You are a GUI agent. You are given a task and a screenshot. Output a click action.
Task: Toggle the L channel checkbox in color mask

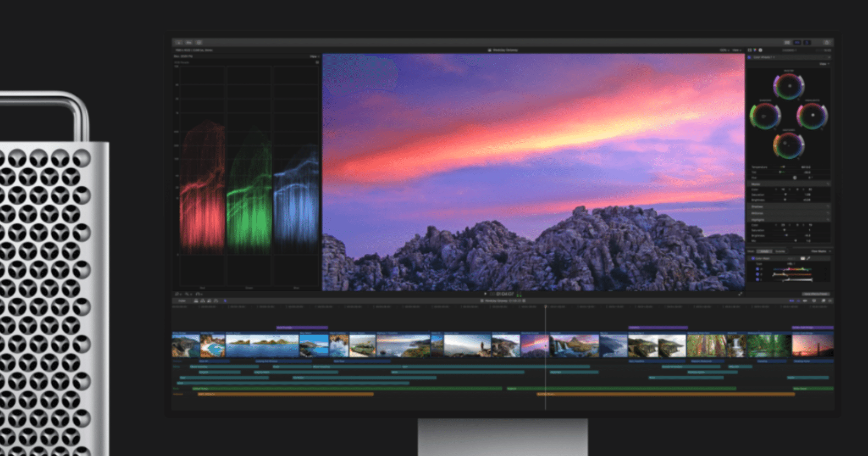pos(758,279)
